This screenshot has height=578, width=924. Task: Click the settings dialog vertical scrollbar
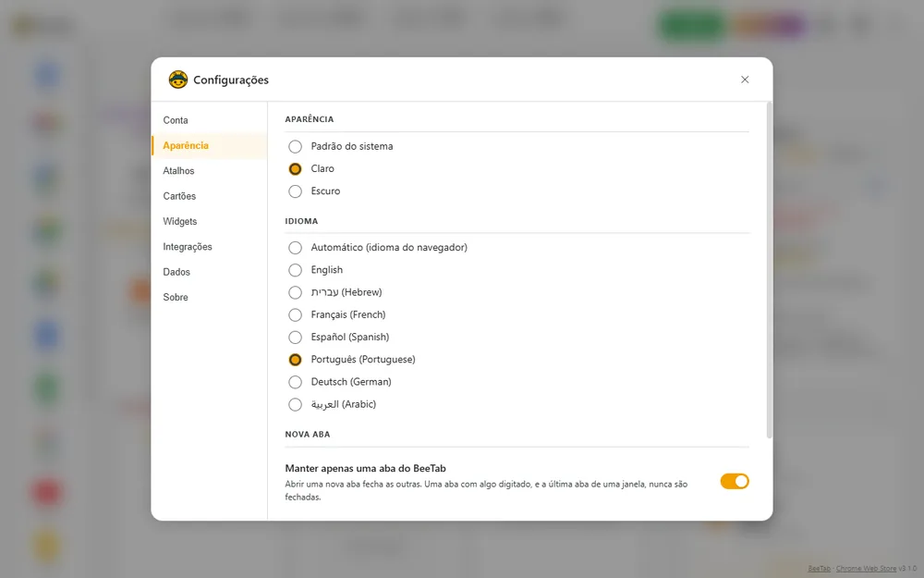pyautogui.click(x=769, y=270)
